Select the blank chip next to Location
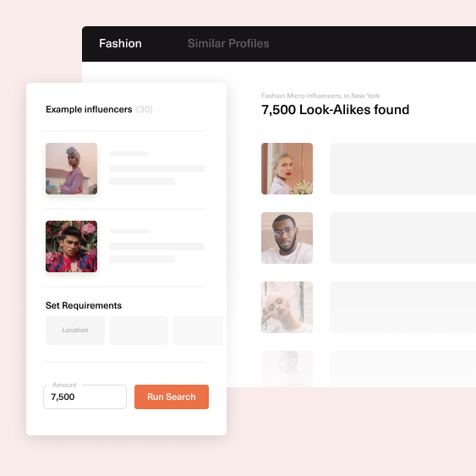The image size is (476, 476). (139, 331)
